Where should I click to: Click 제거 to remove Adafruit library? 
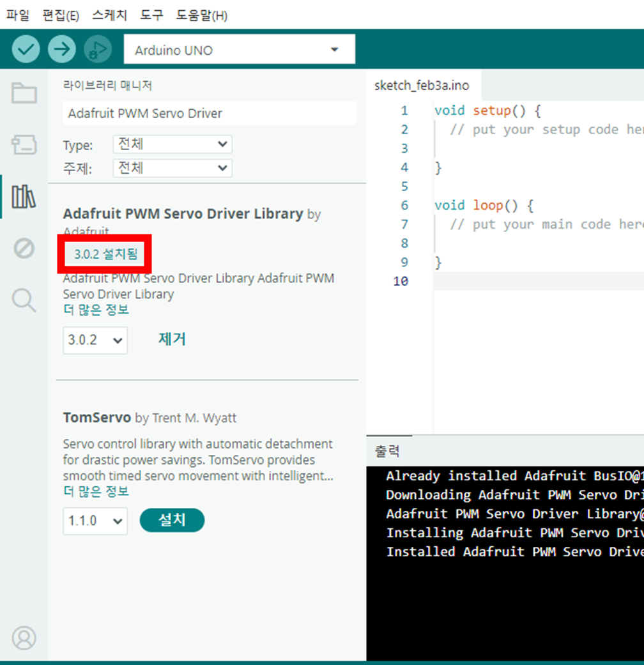click(172, 339)
